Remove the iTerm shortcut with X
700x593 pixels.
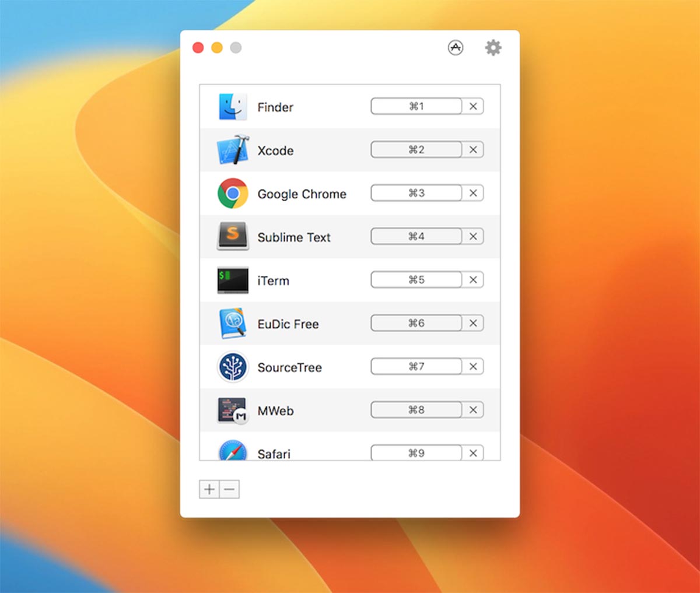[473, 280]
